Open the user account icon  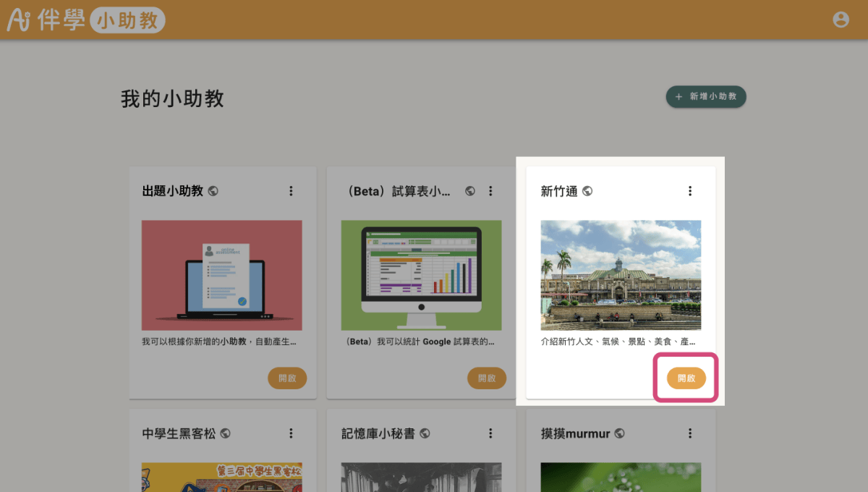(841, 20)
